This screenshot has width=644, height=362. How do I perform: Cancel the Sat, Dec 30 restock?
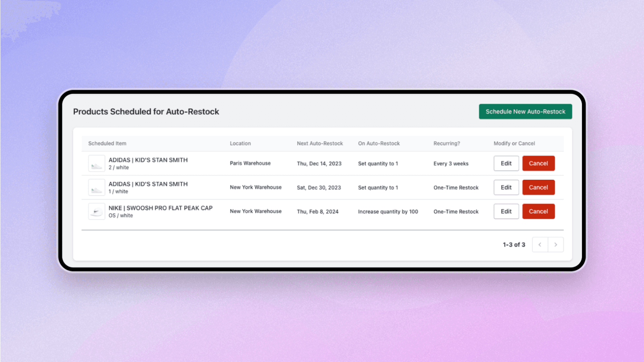tap(538, 187)
